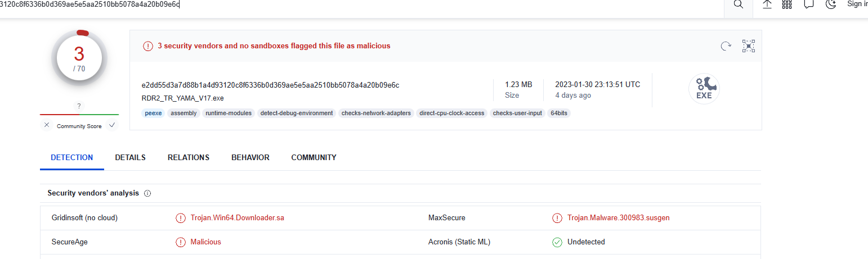Click the EXE file type icon

pyautogui.click(x=704, y=89)
